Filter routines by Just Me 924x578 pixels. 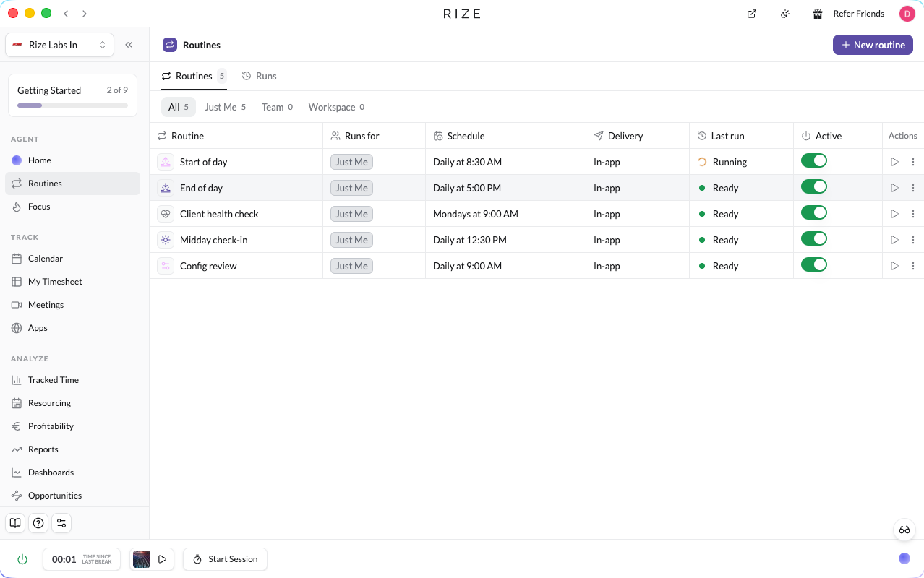tap(225, 107)
